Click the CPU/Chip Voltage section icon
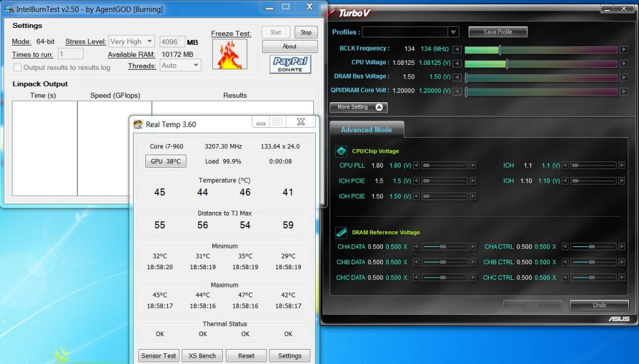This screenshot has height=364, width=639. pyautogui.click(x=341, y=151)
